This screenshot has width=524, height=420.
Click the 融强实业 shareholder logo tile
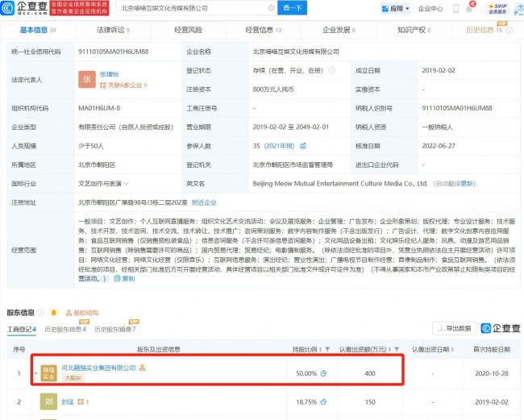[x=48, y=373]
